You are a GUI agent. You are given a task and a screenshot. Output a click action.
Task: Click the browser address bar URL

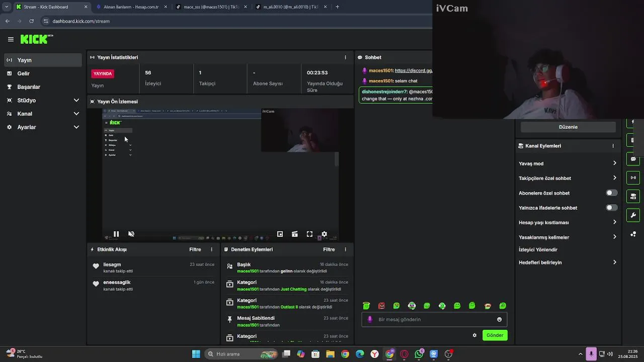(x=81, y=21)
